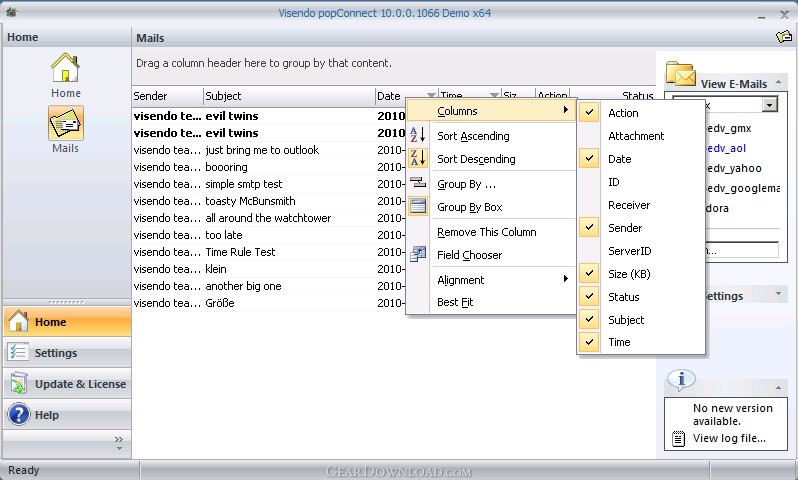798x480 pixels.
Task: Enable the ID column
Action: (x=640, y=182)
